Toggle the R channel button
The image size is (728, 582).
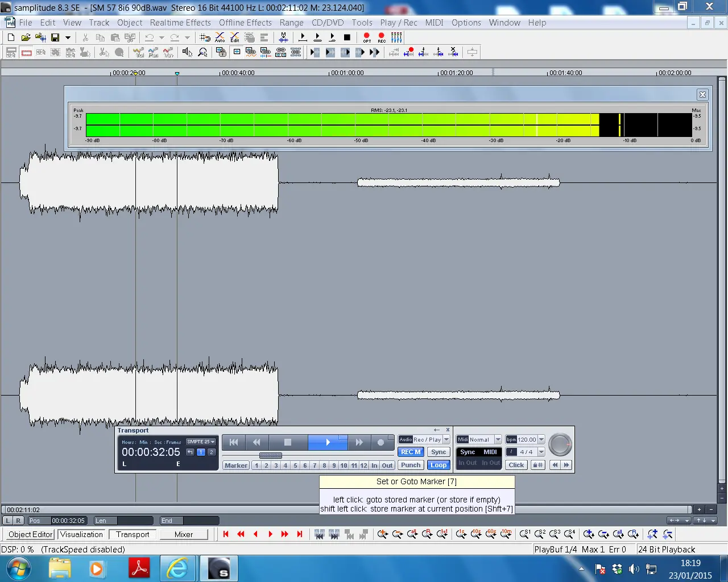pyautogui.click(x=18, y=521)
